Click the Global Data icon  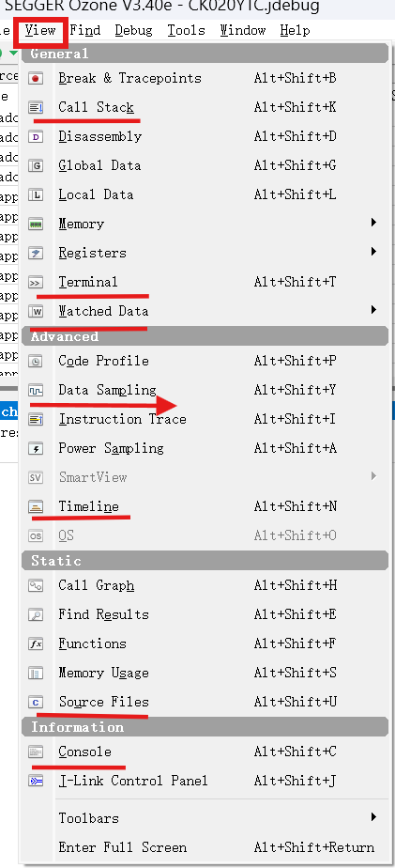tap(36, 165)
